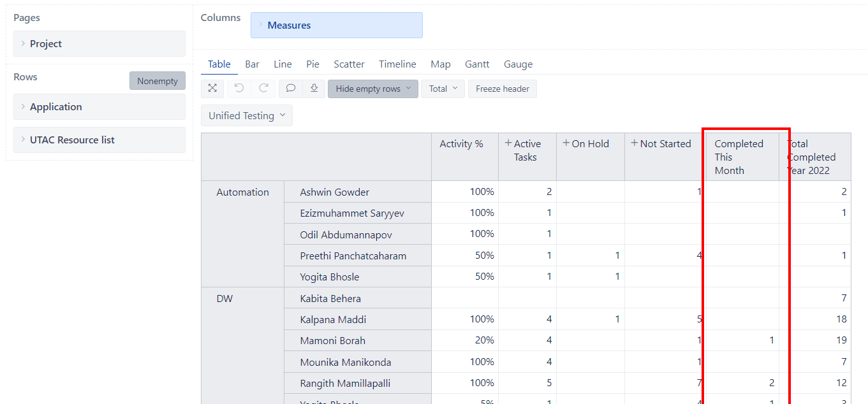Screen dimensions: 868x404
Task: Toggle the Nonempty rows button
Action: pyautogui.click(x=158, y=81)
